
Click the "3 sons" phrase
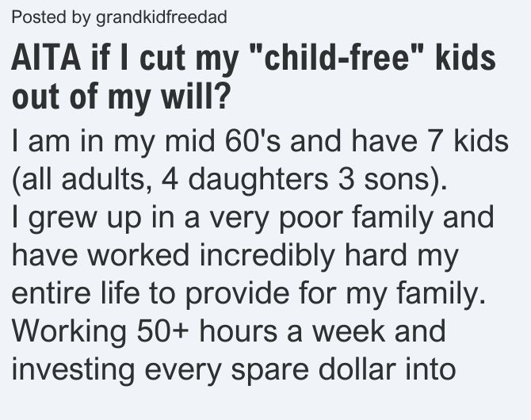click(387, 179)
